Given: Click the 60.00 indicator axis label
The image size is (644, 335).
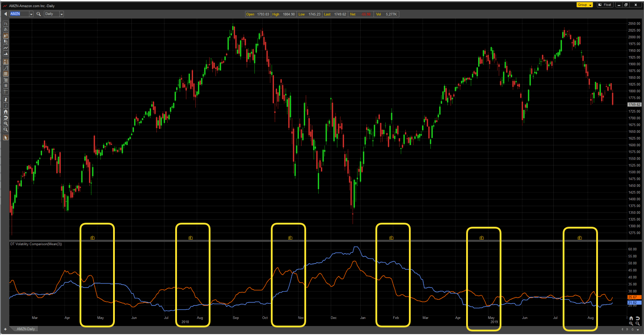Looking at the screenshot, I should pos(633,249).
